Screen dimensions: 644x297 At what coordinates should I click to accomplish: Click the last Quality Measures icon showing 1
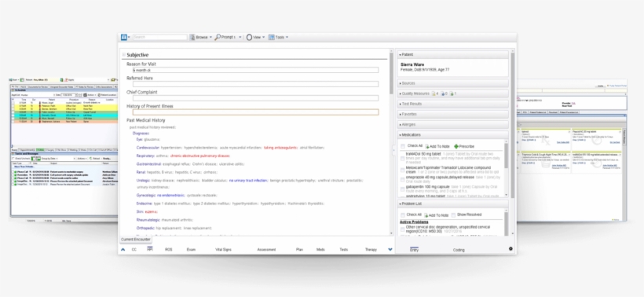pyautogui.click(x=452, y=93)
